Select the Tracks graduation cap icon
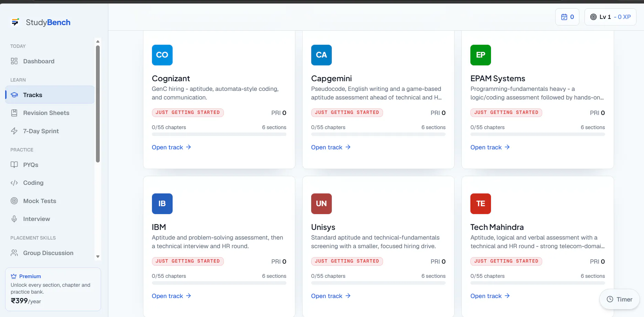 pos(14,95)
